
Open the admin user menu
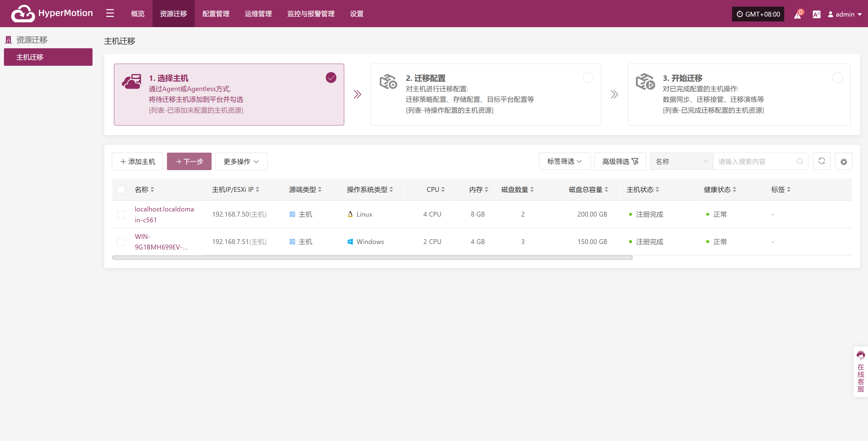pyautogui.click(x=845, y=14)
